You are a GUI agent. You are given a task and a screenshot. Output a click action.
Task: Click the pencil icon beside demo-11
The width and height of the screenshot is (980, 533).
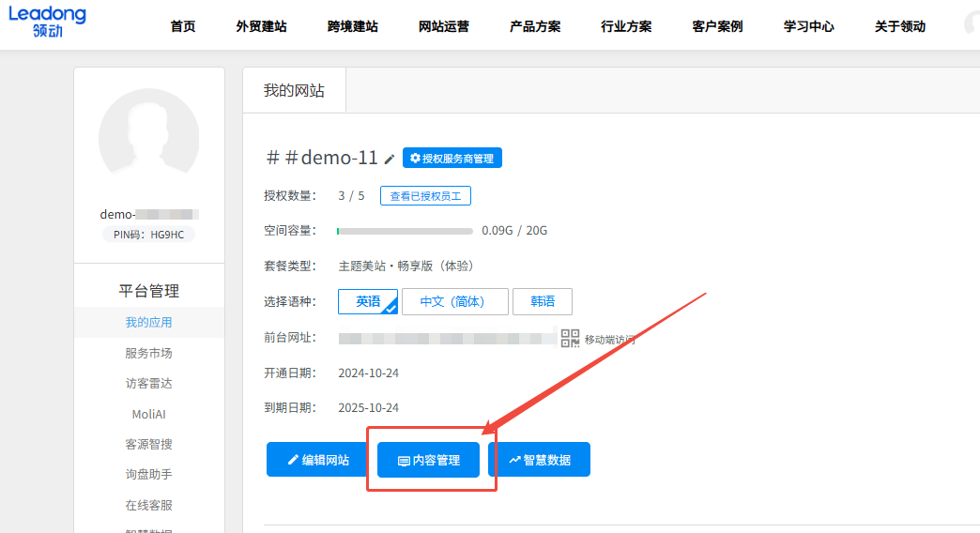click(390, 160)
